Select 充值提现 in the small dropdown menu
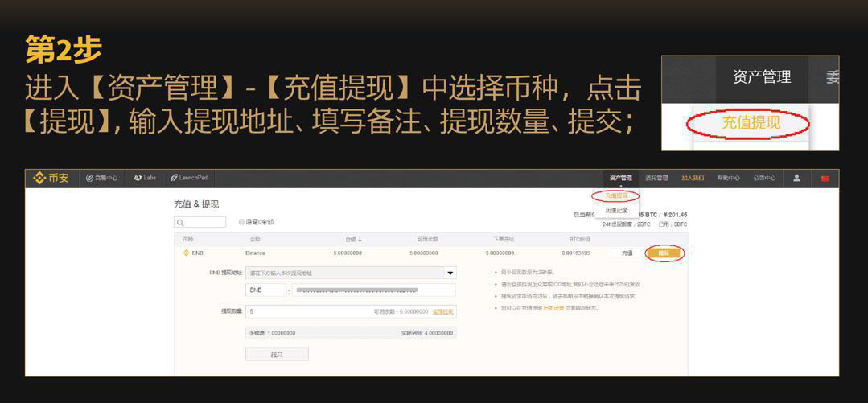Viewport: 868px width, 403px height. click(615, 196)
